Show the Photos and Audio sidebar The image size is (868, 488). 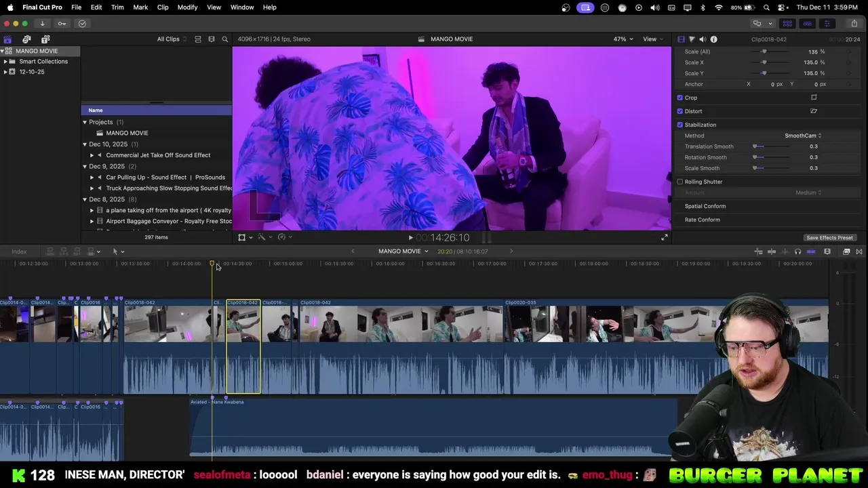[x=26, y=39]
